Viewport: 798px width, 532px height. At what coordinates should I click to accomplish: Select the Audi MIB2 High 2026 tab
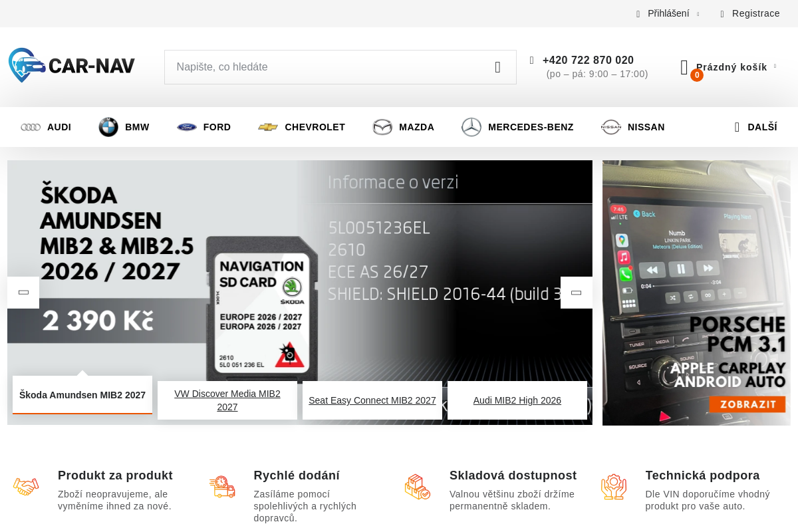[x=517, y=400]
